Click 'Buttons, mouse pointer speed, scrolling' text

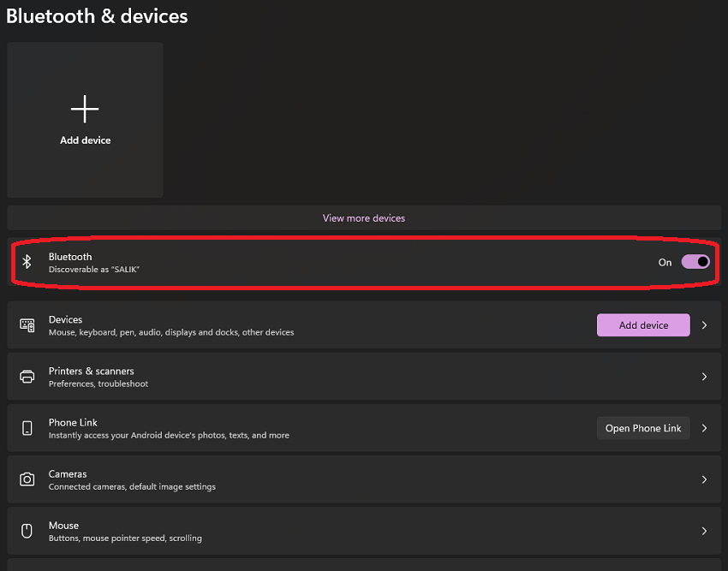pos(125,538)
